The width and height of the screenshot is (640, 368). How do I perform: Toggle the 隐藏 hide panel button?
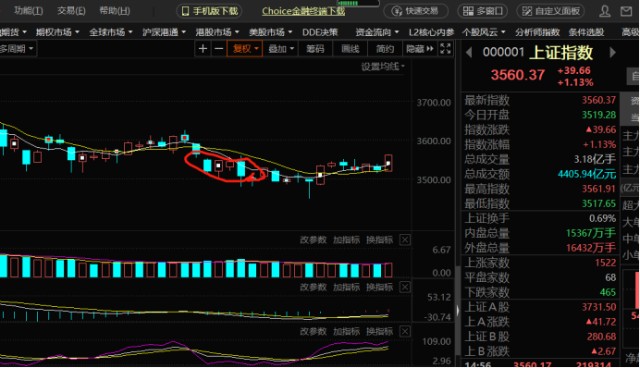[x=420, y=49]
